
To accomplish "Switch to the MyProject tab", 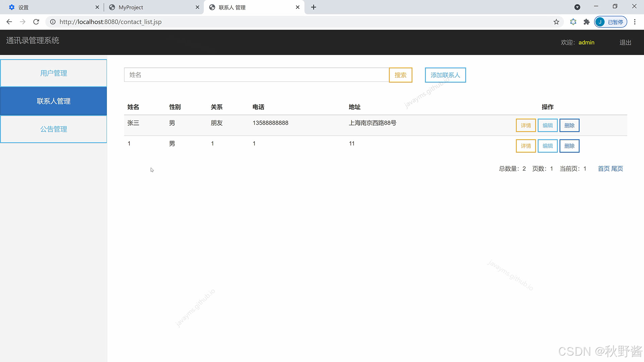I will (x=151, y=7).
